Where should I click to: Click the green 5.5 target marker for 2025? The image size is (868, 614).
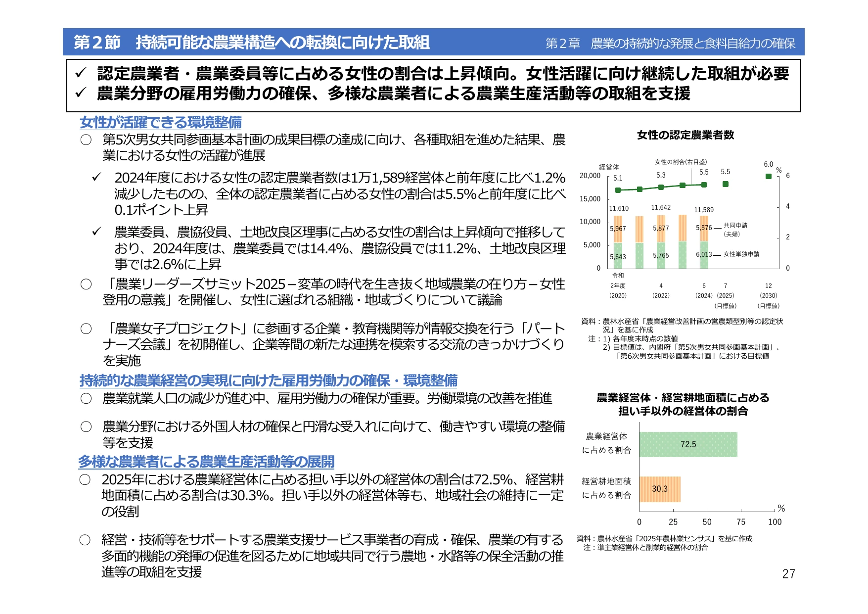pyautogui.click(x=725, y=184)
